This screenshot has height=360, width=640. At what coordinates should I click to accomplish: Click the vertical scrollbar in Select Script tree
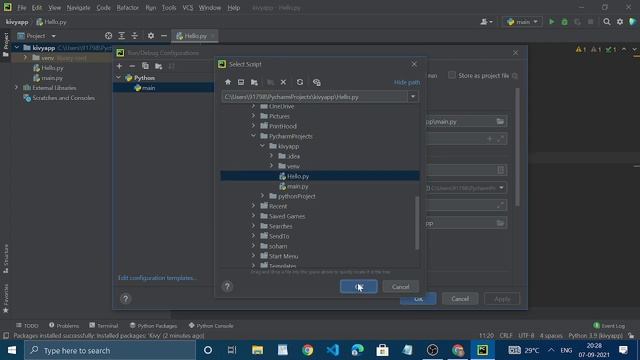click(417, 223)
